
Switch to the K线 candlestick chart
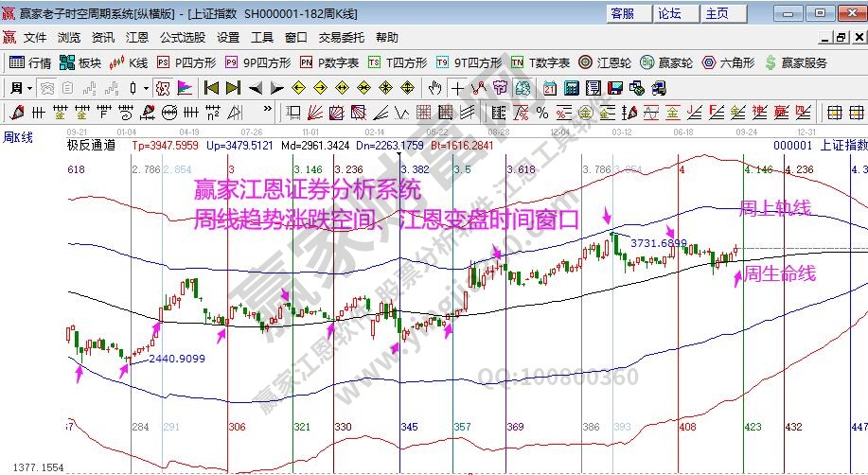click(x=129, y=62)
